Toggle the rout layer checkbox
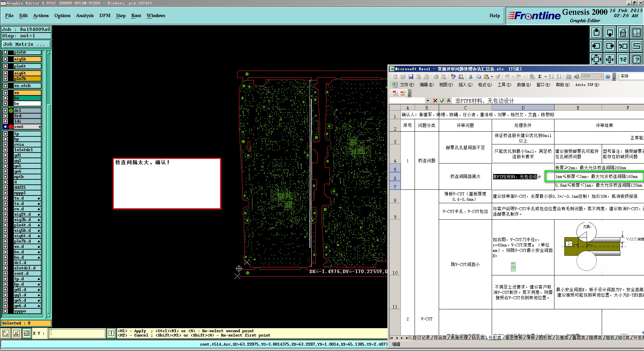The height and width of the screenshot is (351, 644). [5, 127]
